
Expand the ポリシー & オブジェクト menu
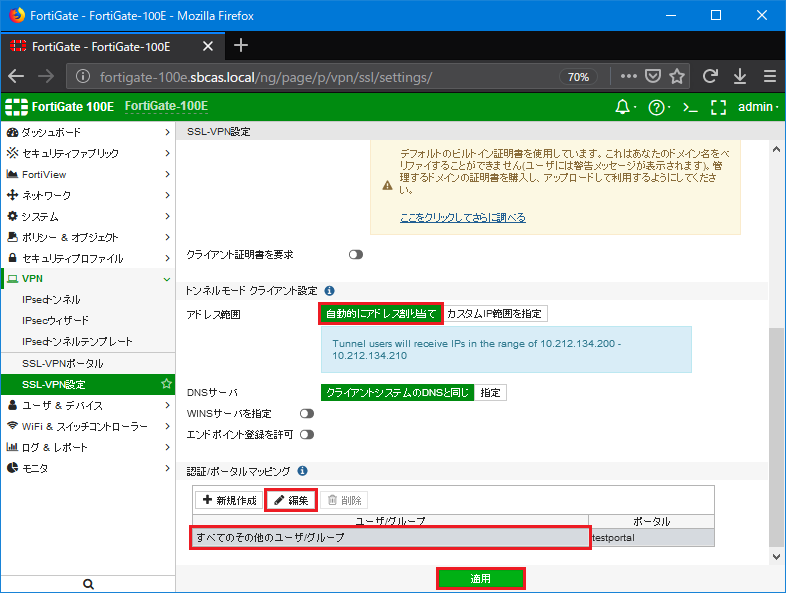click(x=88, y=238)
